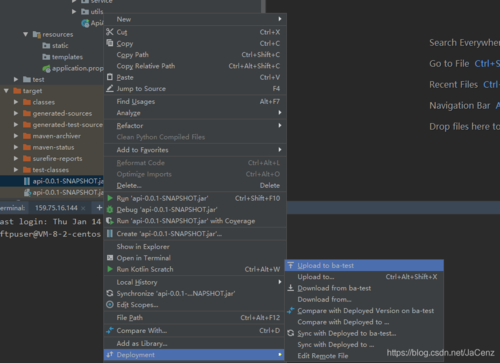This screenshot has height=363, width=500.
Task: Click the Sync with Deployed to ba-test icon
Action: [x=291, y=333]
